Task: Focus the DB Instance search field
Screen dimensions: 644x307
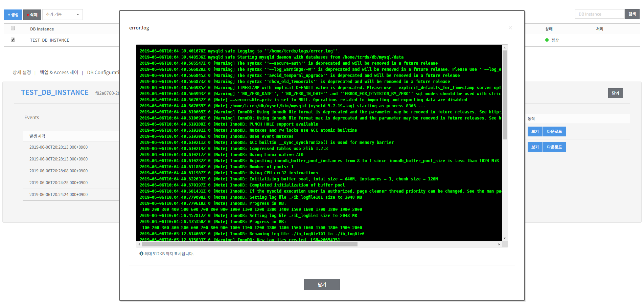Action: 600,14
